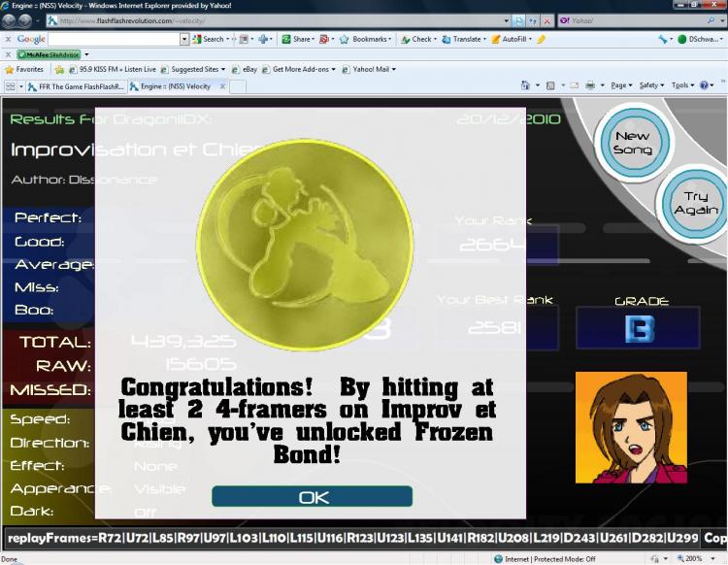Viewport: 728px width, 565px height.
Task: Switch to FFR The Game FlashFlashR... tab
Action: [x=76, y=86]
